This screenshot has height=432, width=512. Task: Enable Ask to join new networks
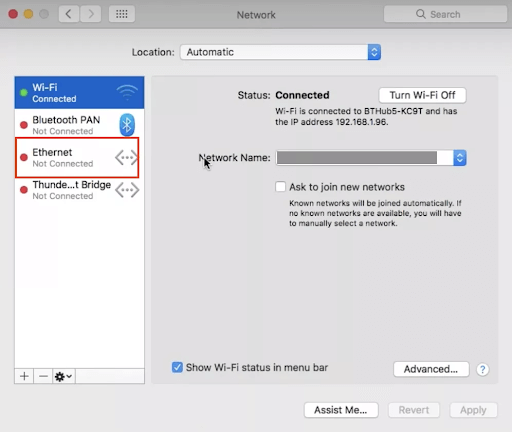(280, 187)
